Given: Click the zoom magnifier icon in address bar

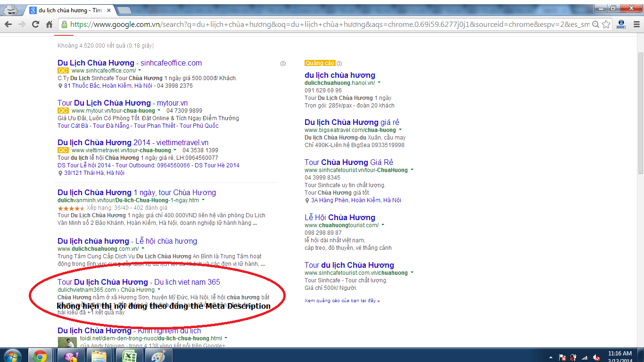Looking at the screenshot, I should pos(596,25).
